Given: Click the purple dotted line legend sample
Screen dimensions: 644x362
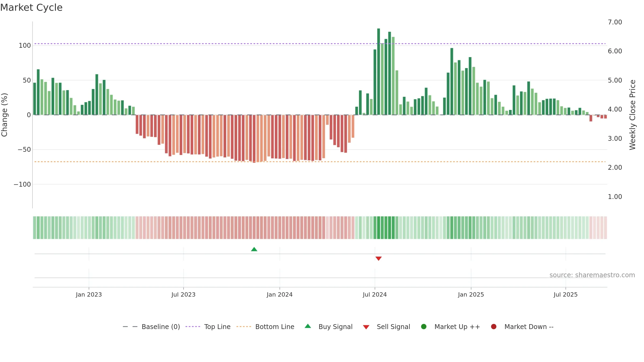Looking at the screenshot, I should [x=193, y=327].
